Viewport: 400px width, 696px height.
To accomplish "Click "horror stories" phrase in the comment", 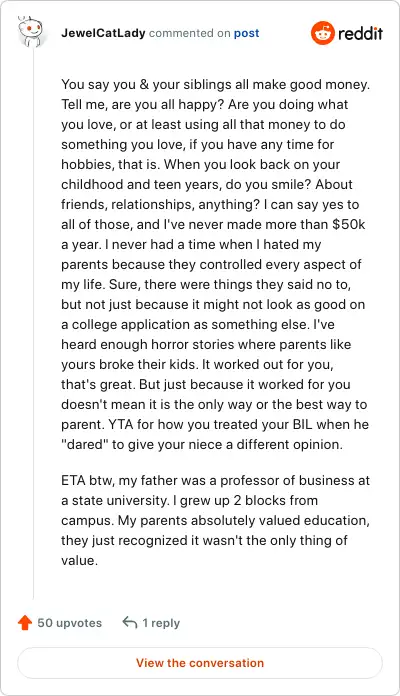I will click(194, 344).
